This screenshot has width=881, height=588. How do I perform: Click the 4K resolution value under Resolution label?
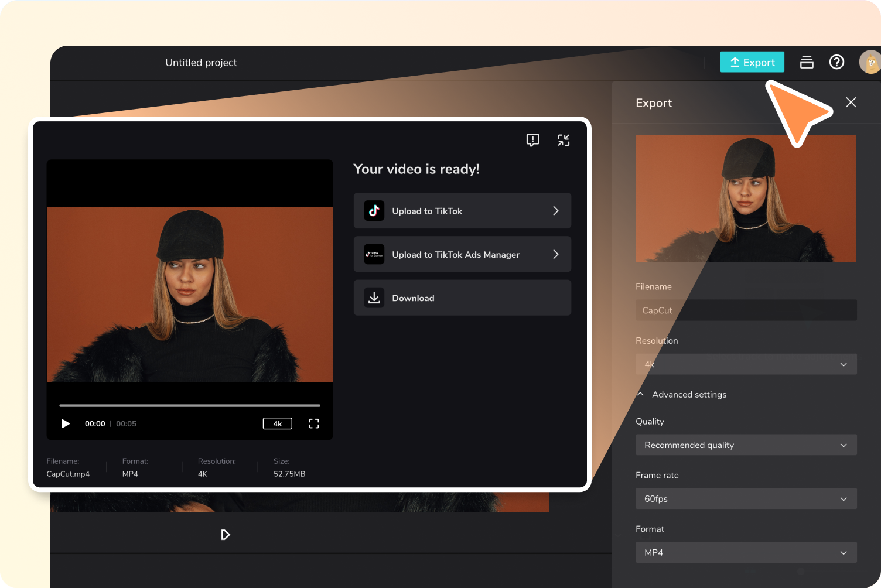pos(203,474)
